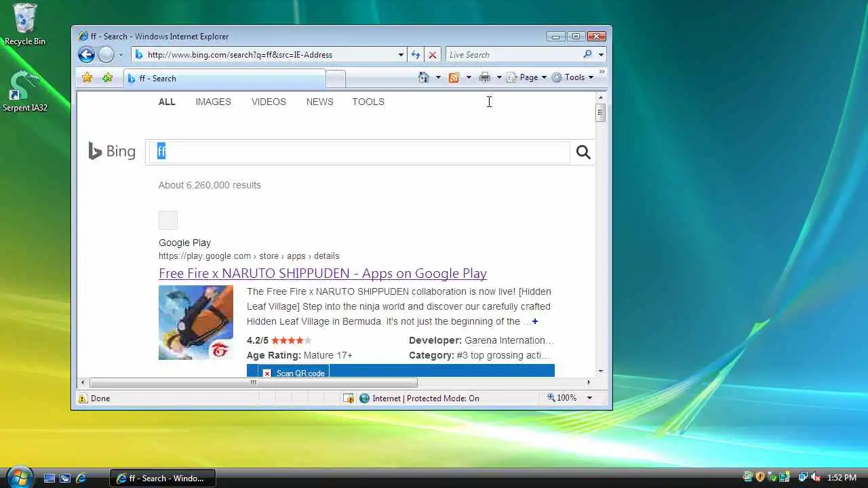
Task: Switch to the IMAGES tab
Action: (x=213, y=102)
